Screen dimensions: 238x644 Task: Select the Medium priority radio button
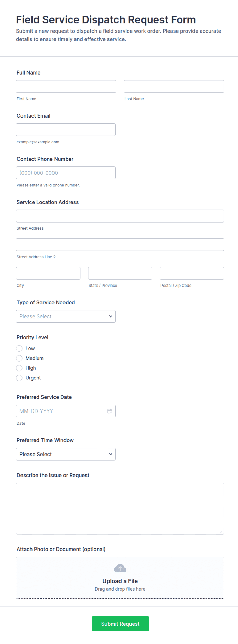(19, 358)
